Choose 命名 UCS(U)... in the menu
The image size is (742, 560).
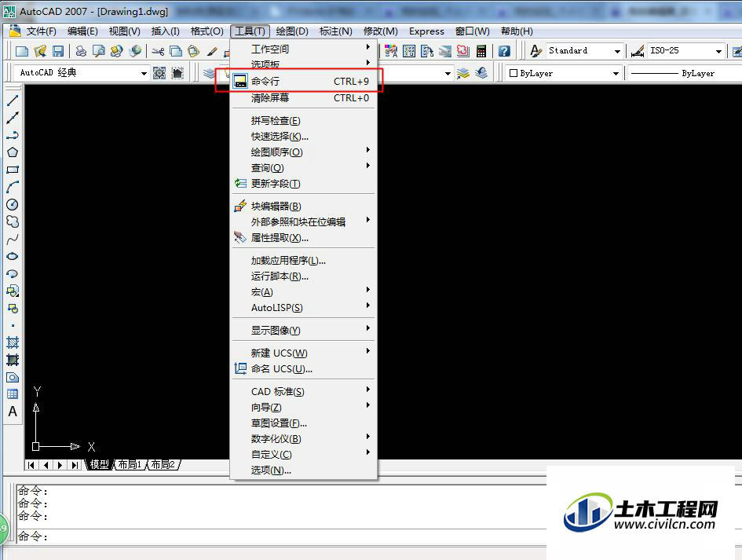[303, 369]
